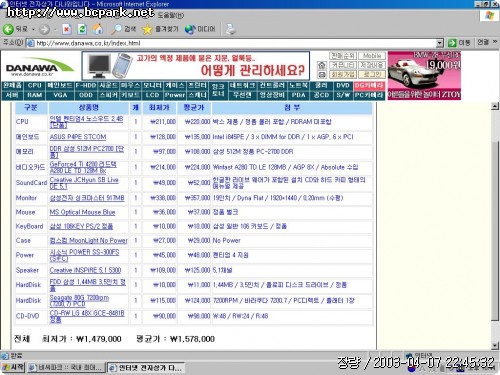This screenshot has width=500, height=375.
Task: Expand the links toolbar chevron
Action: (x=495, y=42)
